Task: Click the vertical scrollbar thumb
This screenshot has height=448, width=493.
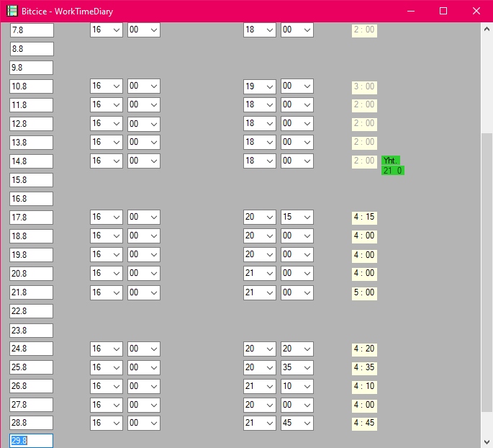Action: pos(487,272)
